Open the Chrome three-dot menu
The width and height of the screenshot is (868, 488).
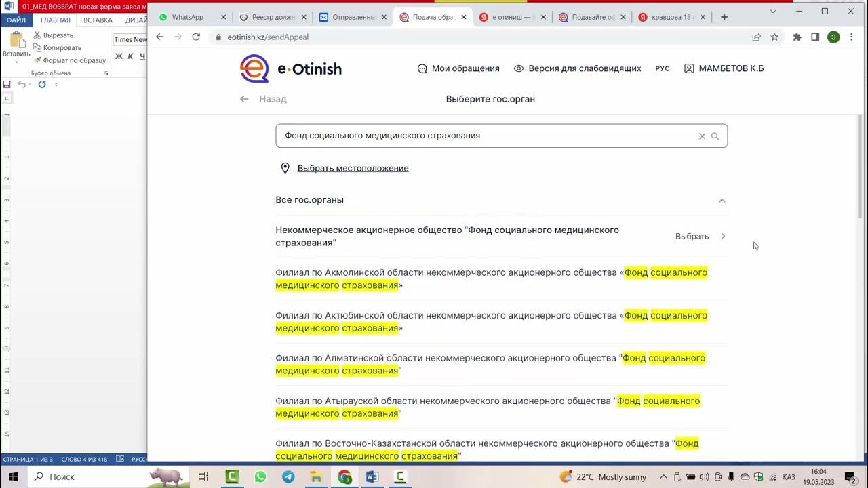click(852, 37)
